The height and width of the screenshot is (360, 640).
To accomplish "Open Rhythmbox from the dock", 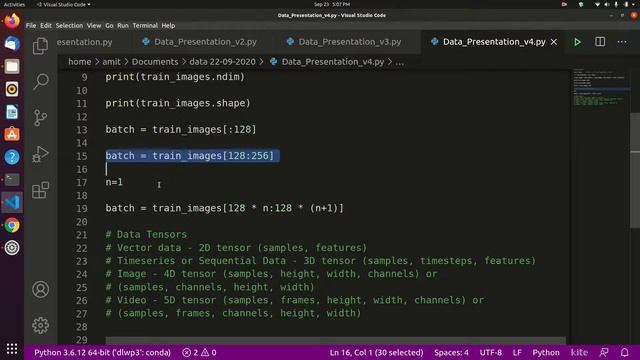I will click(12, 89).
